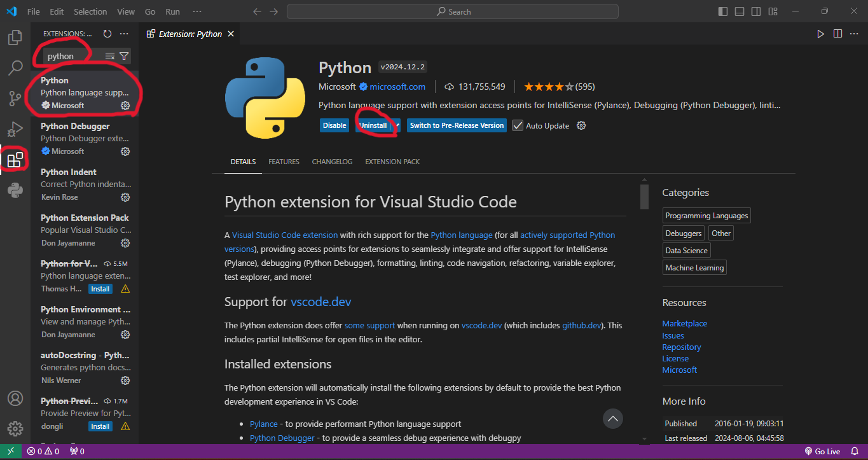Open manage gear for Python Debugger extension

[x=125, y=151]
